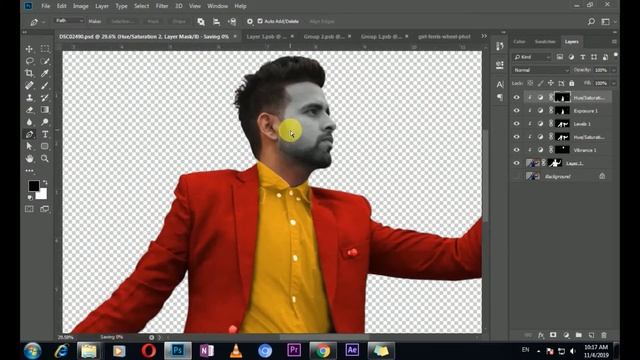Open the Edit Toolbar three-dots button
The image size is (640, 360).
coord(29,171)
